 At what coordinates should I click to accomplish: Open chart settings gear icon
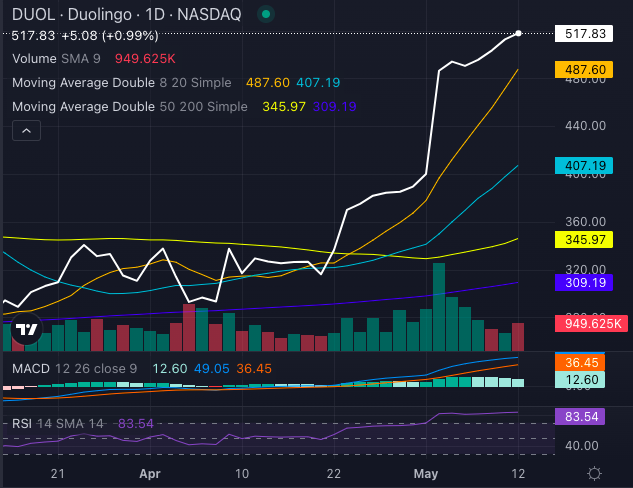pos(594,473)
